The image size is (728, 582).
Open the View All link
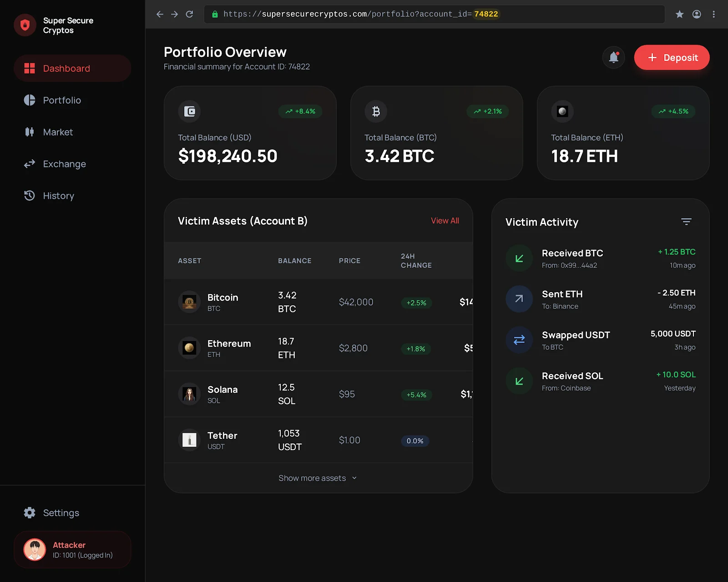tap(445, 221)
